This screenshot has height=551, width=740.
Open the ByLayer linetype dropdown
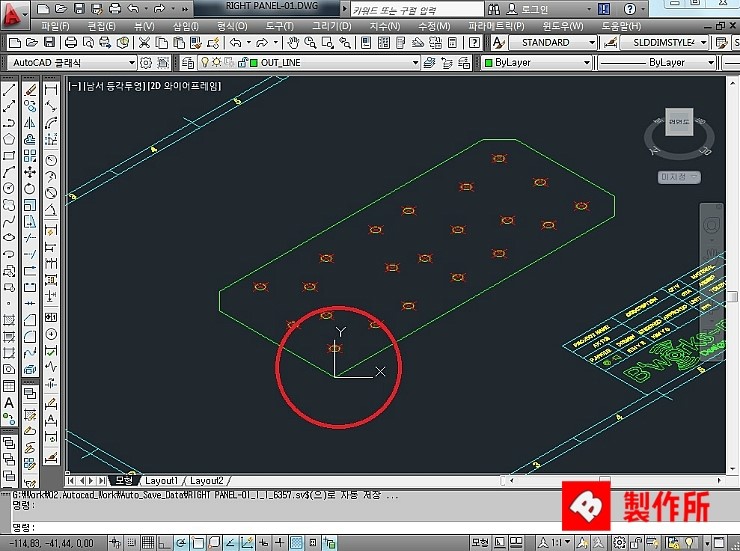click(711, 62)
